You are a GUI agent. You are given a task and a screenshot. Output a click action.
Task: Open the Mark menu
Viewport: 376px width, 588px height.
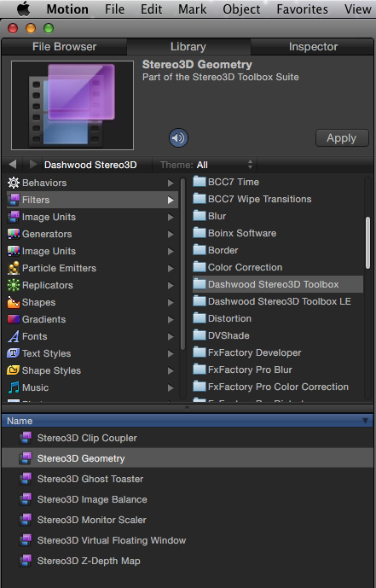(x=192, y=9)
